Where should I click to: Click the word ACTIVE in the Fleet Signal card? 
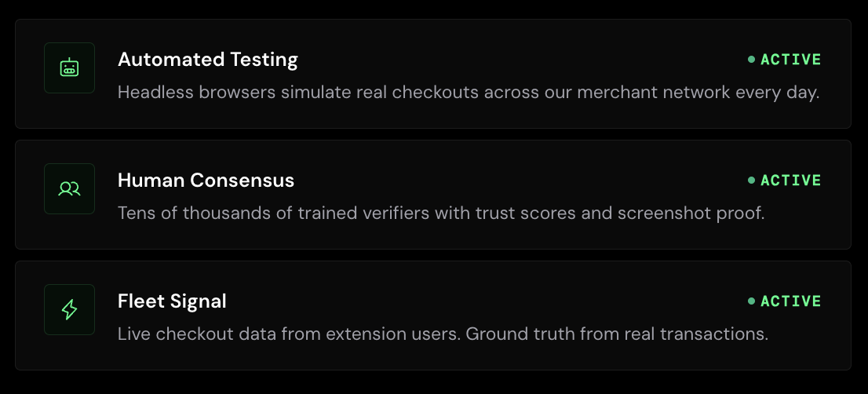click(x=791, y=301)
